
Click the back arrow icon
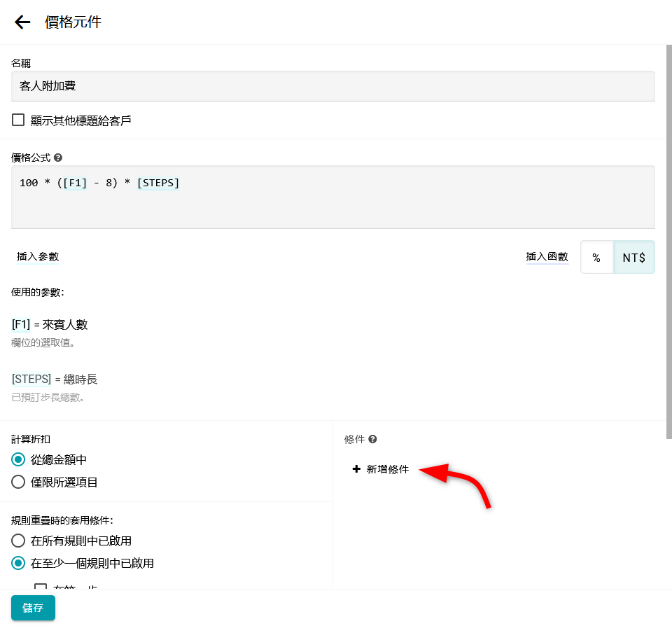click(22, 22)
